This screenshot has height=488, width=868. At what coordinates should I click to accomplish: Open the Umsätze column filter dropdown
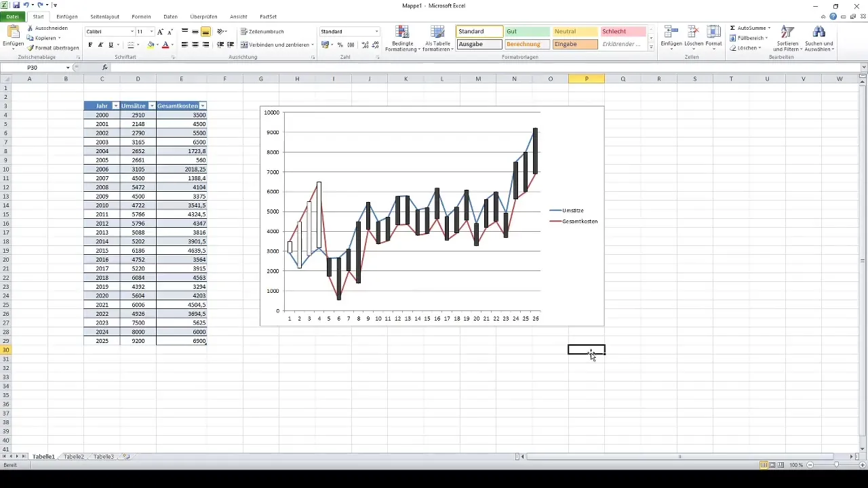(x=152, y=106)
